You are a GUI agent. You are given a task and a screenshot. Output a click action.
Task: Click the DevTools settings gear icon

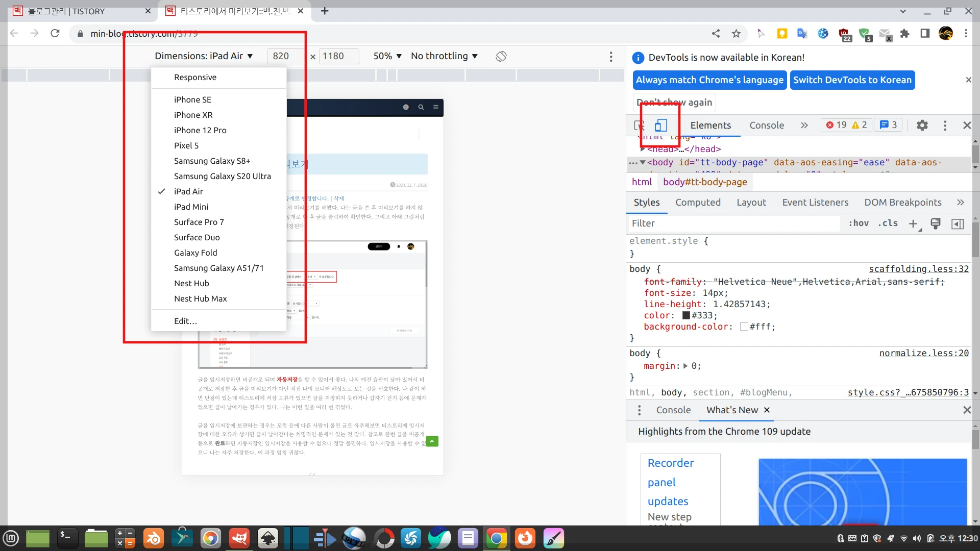[923, 125]
